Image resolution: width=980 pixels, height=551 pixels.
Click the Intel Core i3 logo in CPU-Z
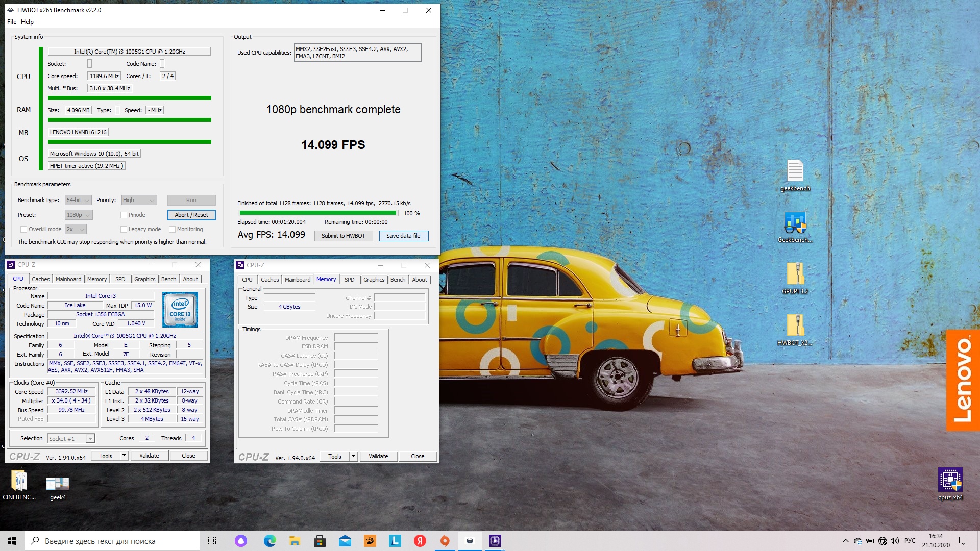click(x=180, y=309)
